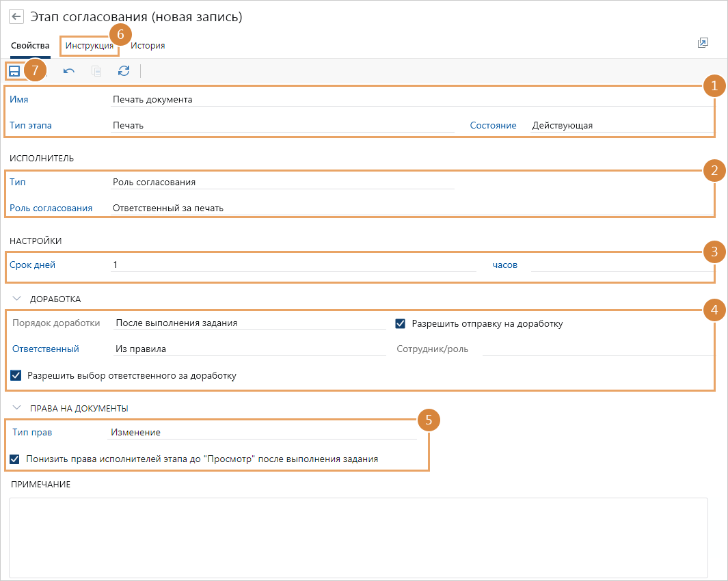Screen dimensions: 728x581
Task: Refresh the form using the toolbar icon
Action: pyautogui.click(x=124, y=71)
